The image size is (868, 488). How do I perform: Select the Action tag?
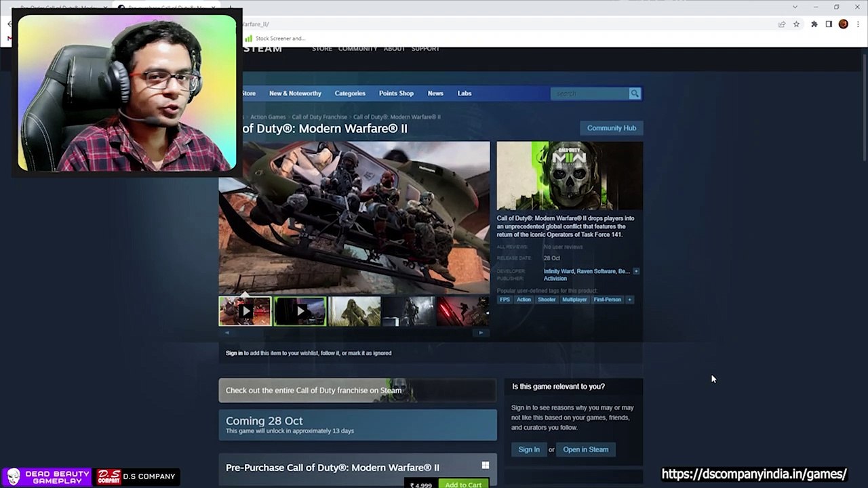point(524,300)
